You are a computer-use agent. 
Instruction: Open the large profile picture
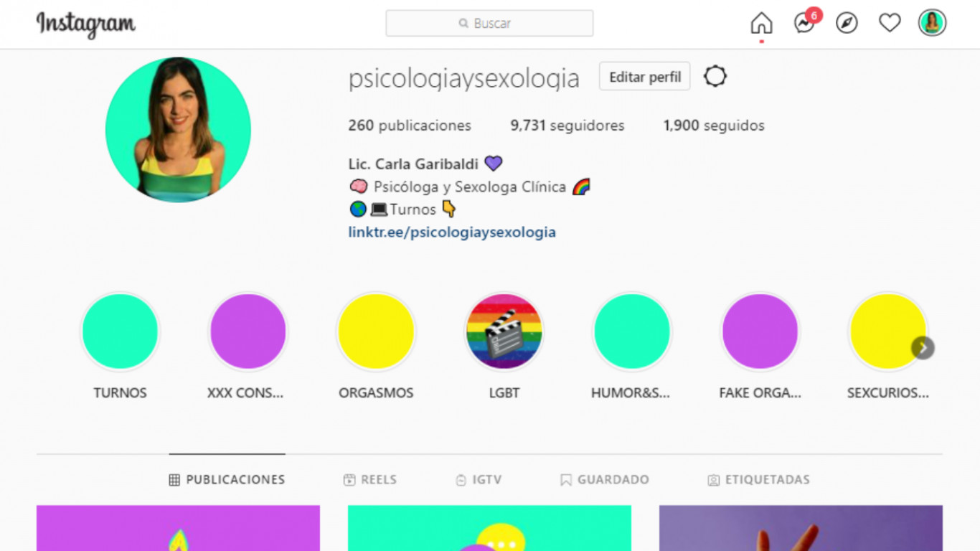[178, 130]
